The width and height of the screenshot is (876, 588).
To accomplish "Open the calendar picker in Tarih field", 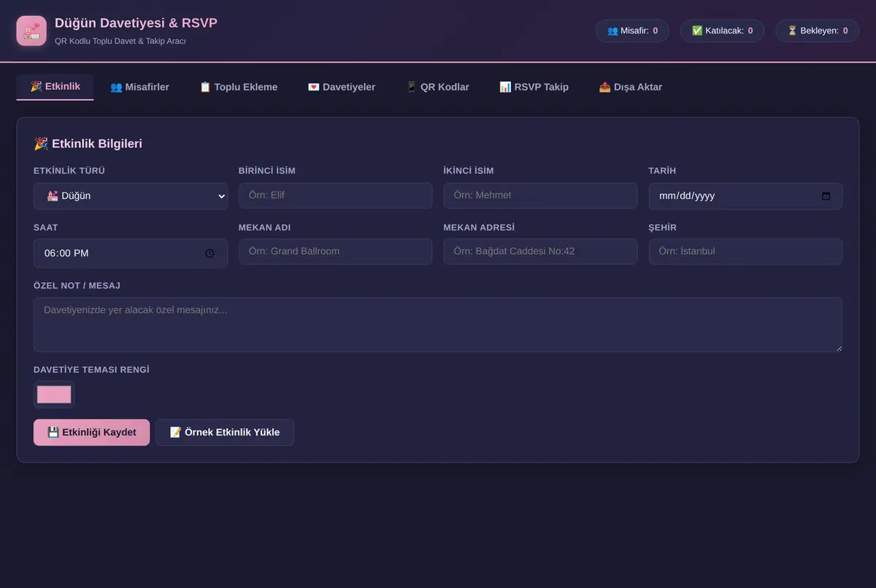I will 826,196.
